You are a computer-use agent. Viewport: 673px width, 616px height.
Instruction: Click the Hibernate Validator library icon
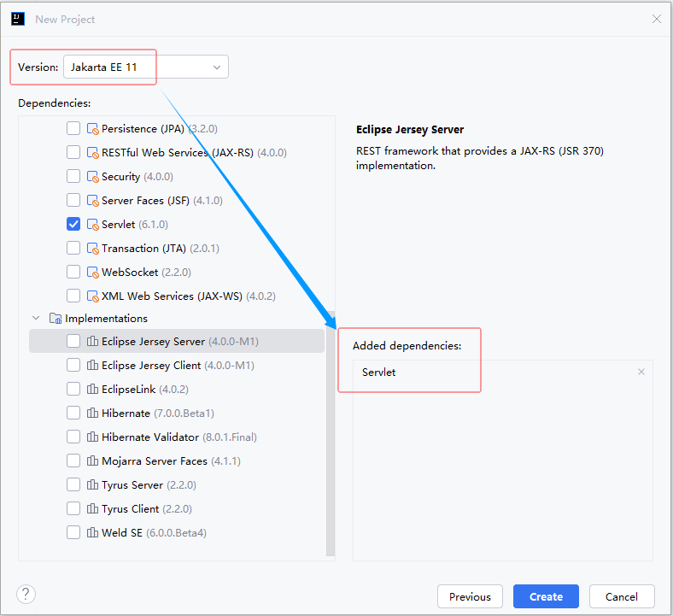tap(92, 437)
